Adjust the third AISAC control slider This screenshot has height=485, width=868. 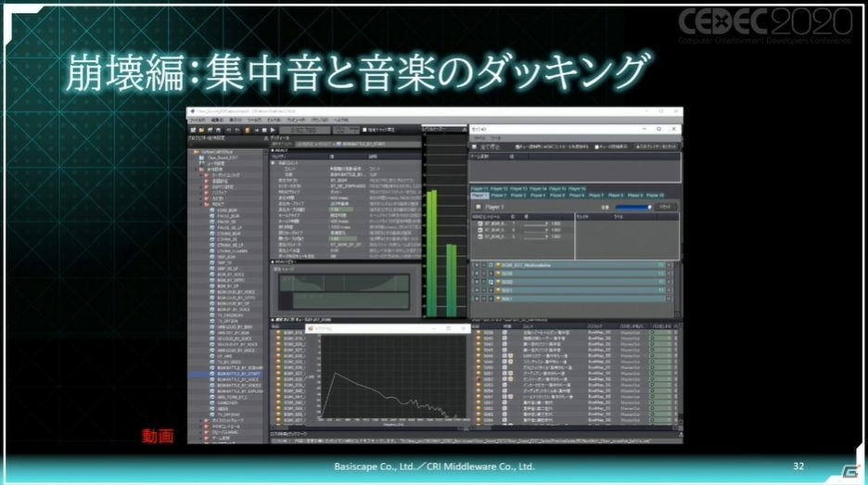(x=535, y=236)
